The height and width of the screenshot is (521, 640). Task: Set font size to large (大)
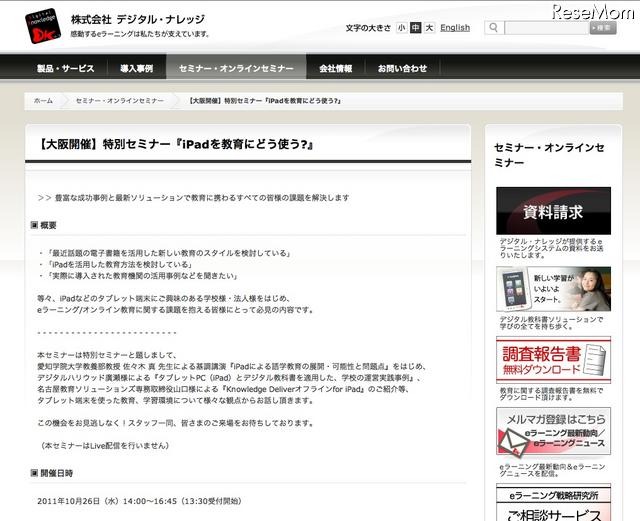429,28
